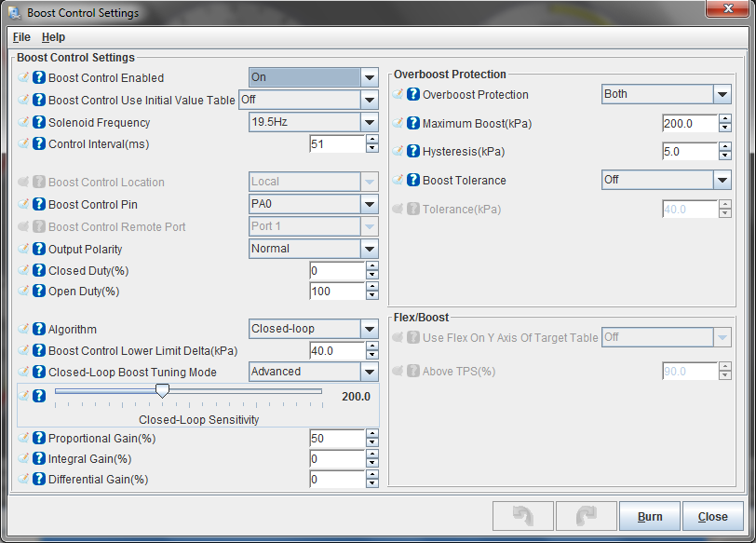Open Overboost Protection Both dropdown

pyautogui.click(x=722, y=94)
